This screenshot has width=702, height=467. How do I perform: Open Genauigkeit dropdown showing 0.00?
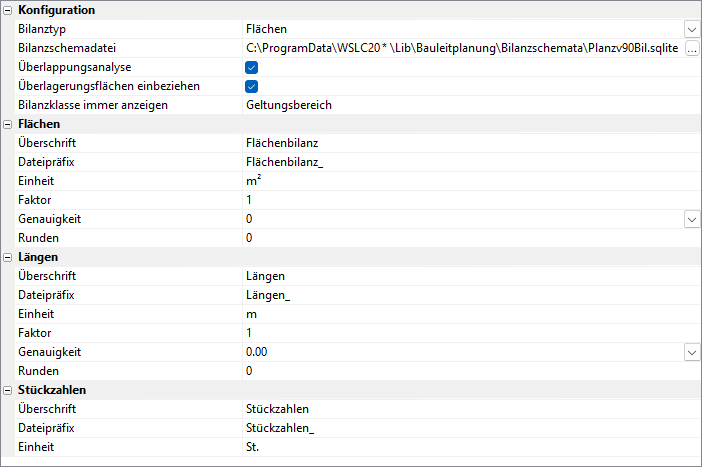point(691,352)
